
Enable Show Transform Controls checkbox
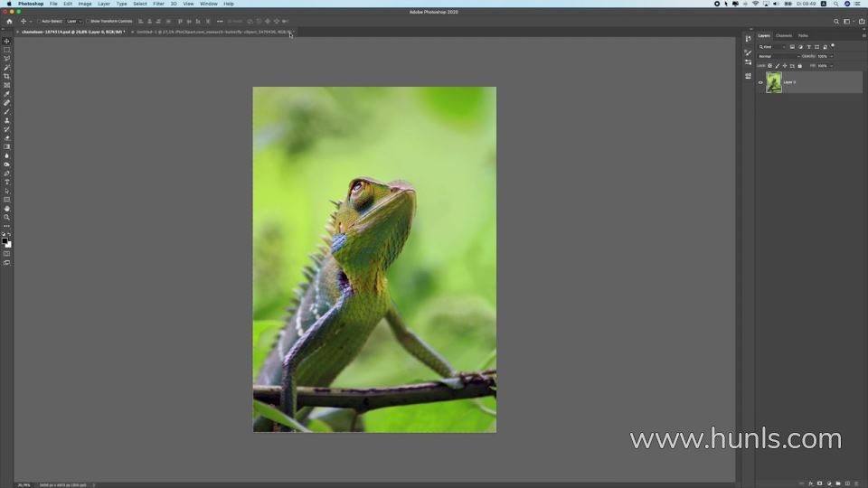point(88,21)
